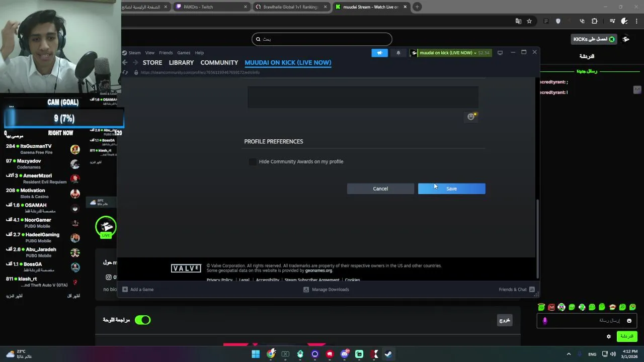Click the taskbar volume icon

pyautogui.click(x=613, y=354)
